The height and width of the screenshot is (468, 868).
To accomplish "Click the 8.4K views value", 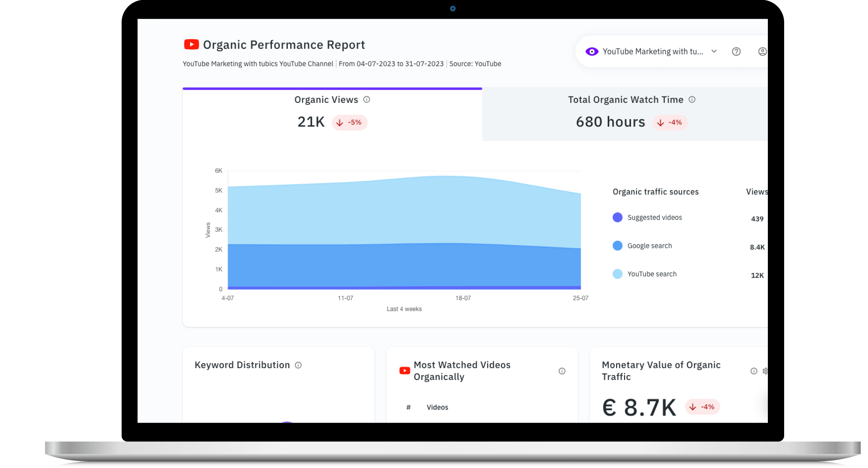I will (757, 247).
